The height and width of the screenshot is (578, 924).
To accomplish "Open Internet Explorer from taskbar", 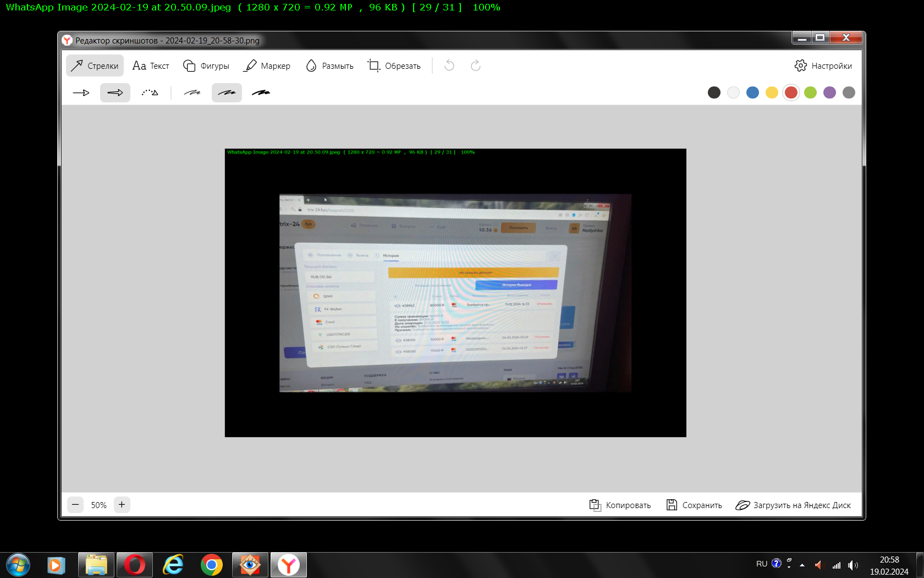I will tap(173, 565).
